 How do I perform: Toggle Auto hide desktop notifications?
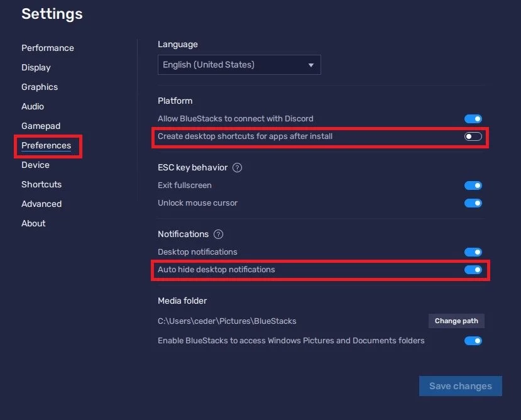(473, 270)
